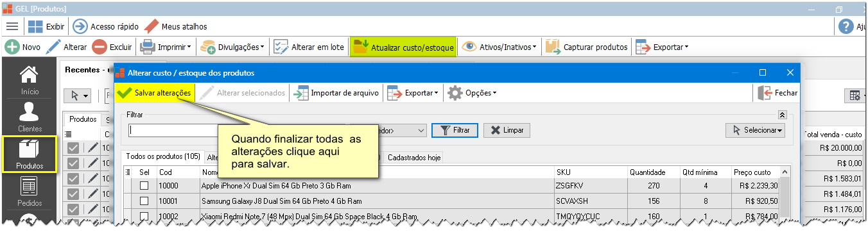Open Alterar em lote tool
This screenshot has height=232, width=868.
click(309, 47)
